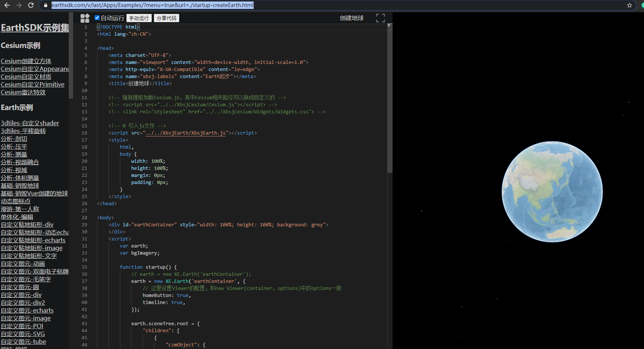Click the "timeline: true," code line

pos(164,302)
